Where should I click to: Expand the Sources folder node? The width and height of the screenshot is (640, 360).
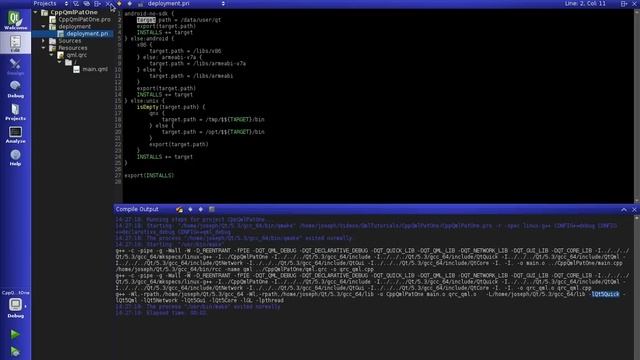[44, 41]
